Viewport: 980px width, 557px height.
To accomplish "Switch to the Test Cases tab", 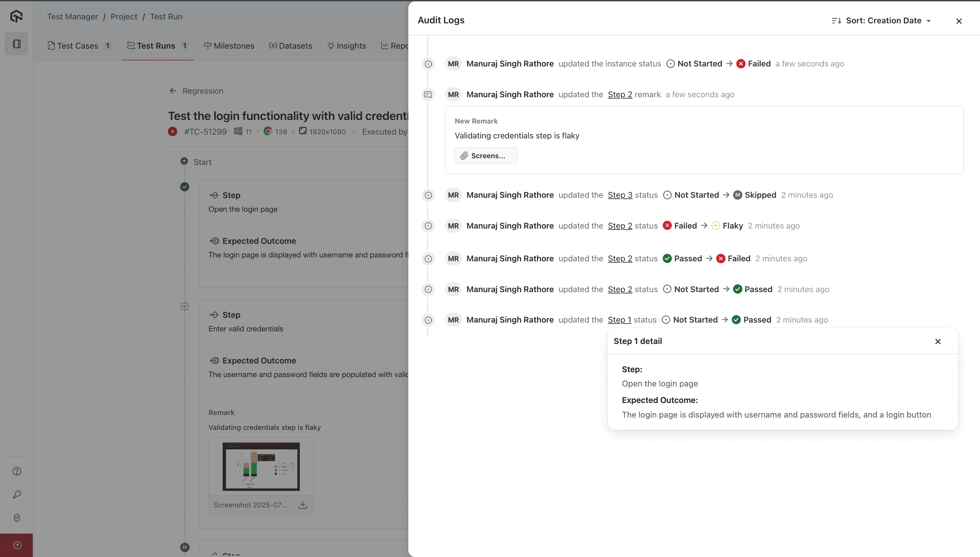I will [78, 46].
